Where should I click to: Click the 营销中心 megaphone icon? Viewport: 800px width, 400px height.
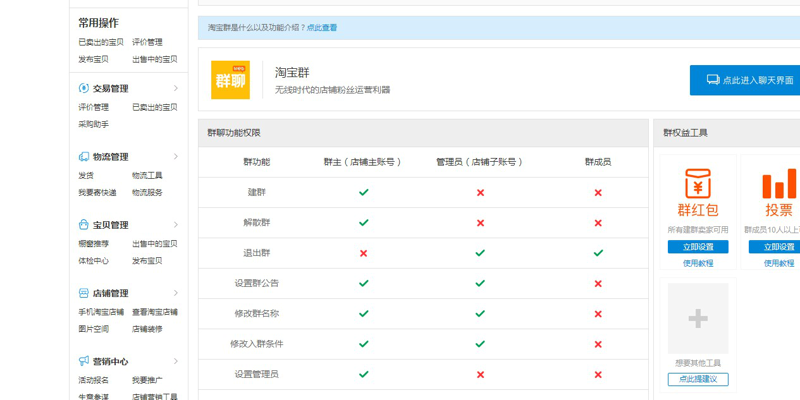pyautogui.click(x=84, y=361)
